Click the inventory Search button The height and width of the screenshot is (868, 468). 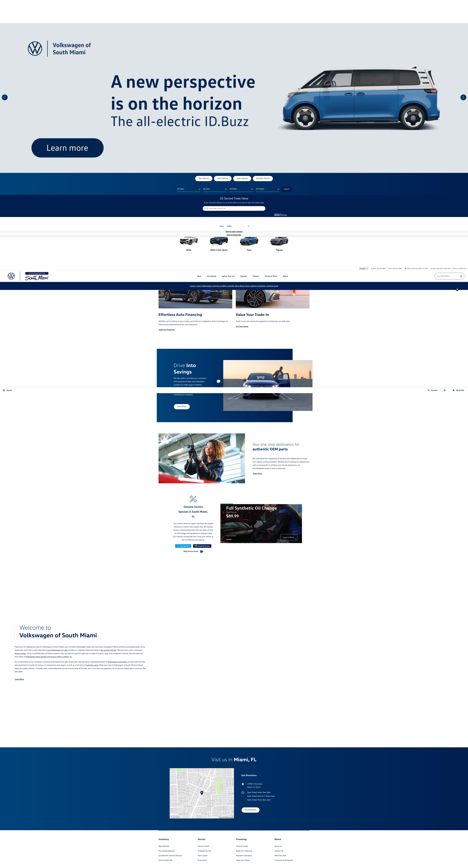point(287,189)
